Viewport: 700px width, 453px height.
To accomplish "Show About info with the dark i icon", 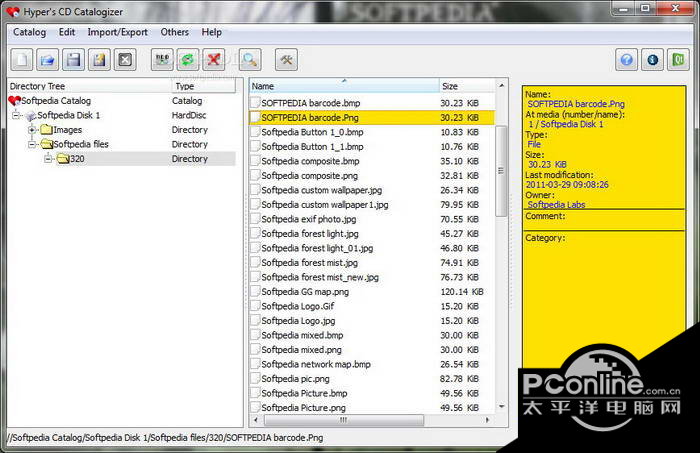I will [652, 59].
